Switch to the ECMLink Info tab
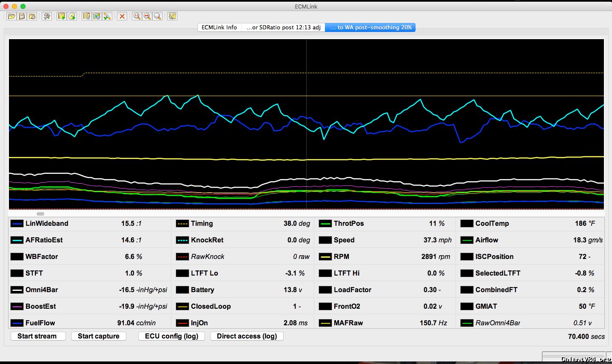612x364 pixels. 219,28
